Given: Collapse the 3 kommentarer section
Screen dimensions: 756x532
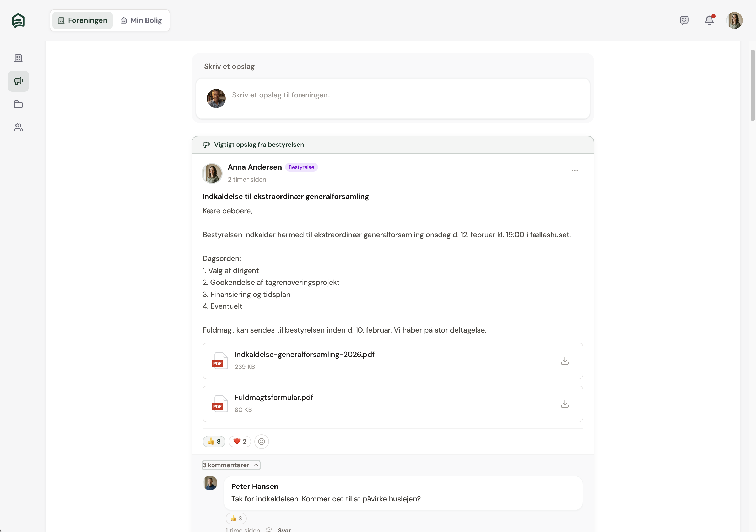Looking at the screenshot, I should [x=231, y=465].
